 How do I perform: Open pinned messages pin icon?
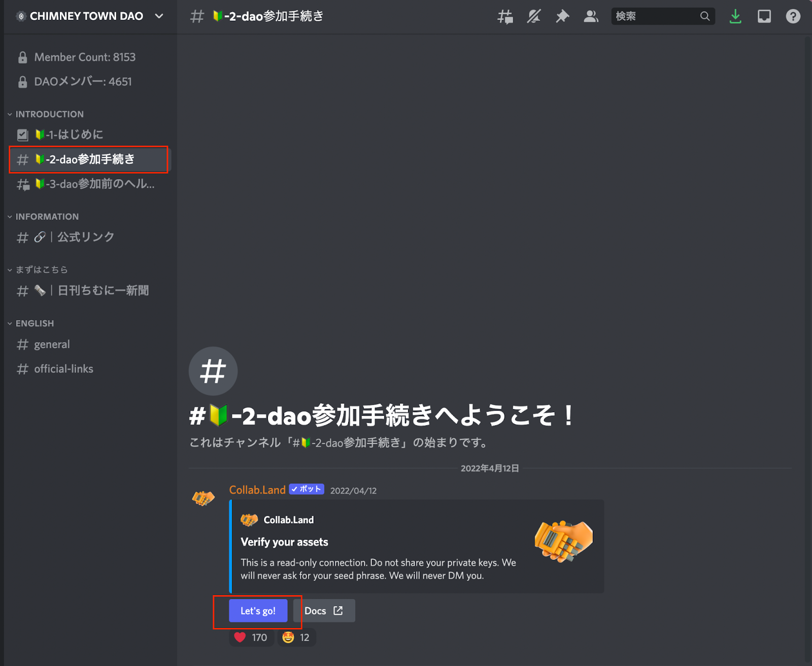(562, 16)
